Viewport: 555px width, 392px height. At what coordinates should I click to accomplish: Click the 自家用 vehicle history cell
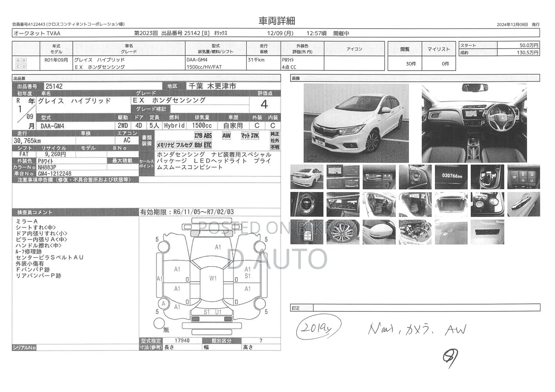click(x=233, y=125)
